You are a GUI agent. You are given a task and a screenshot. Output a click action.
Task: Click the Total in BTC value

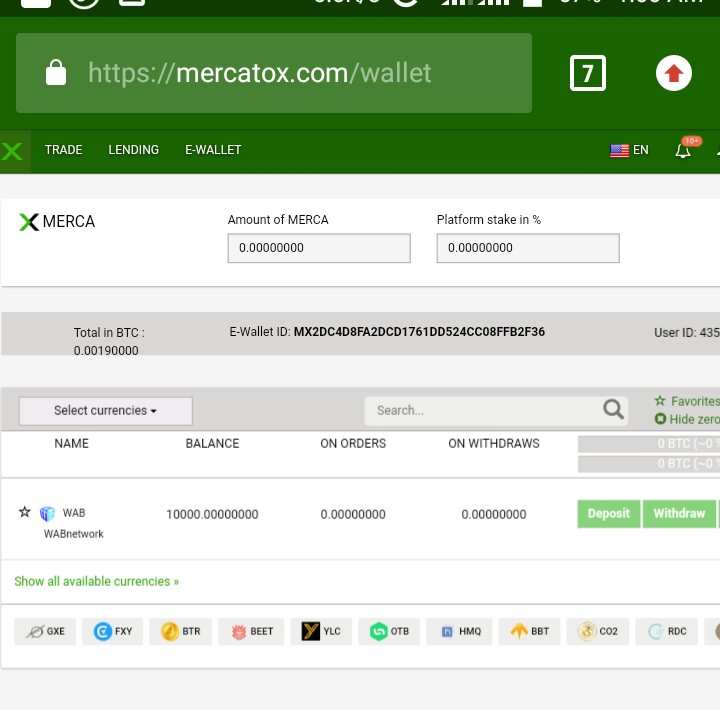[106, 350]
